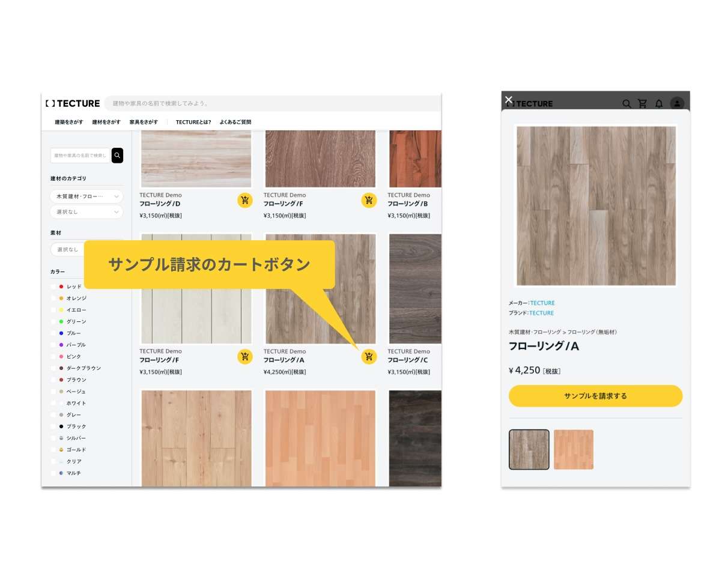Open the user profile avatar
Viewport: 728px width, 576px height.
(x=677, y=104)
